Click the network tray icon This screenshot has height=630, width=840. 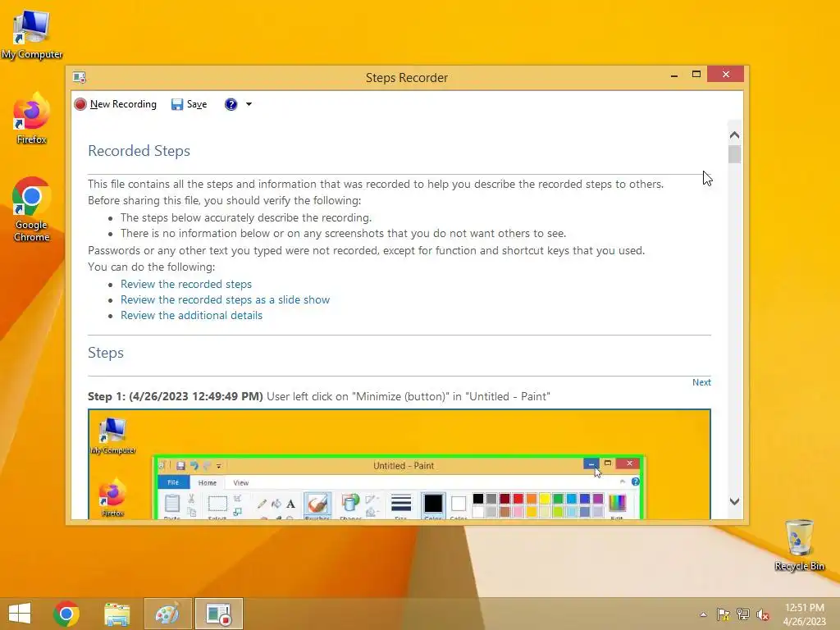point(743,614)
